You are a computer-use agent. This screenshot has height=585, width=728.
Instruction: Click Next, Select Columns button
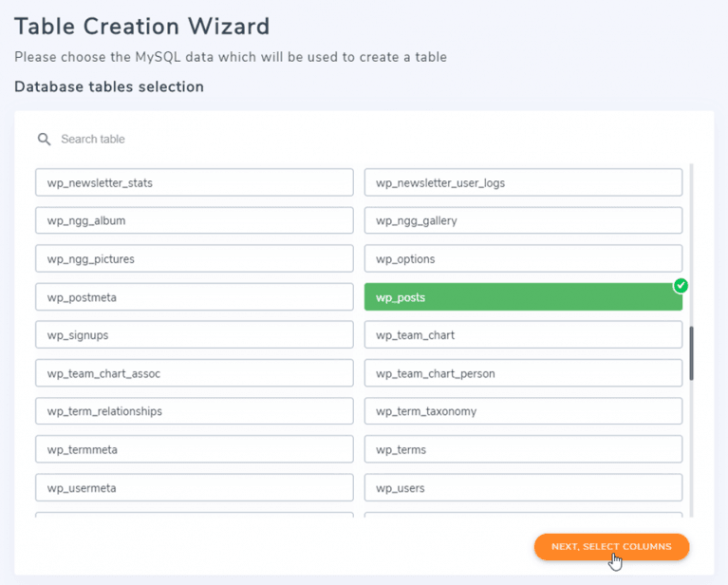[611, 547]
